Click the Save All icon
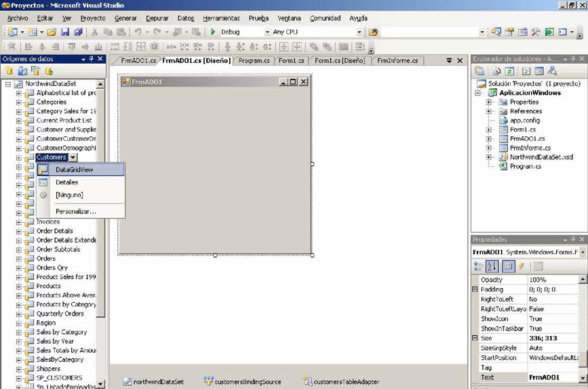 pyautogui.click(x=78, y=33)
